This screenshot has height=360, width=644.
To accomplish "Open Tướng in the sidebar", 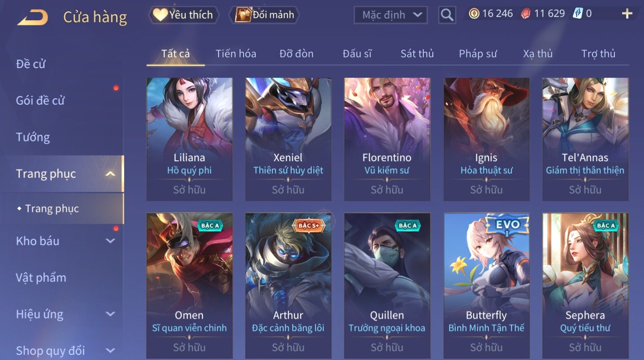I will pos(33,137).
